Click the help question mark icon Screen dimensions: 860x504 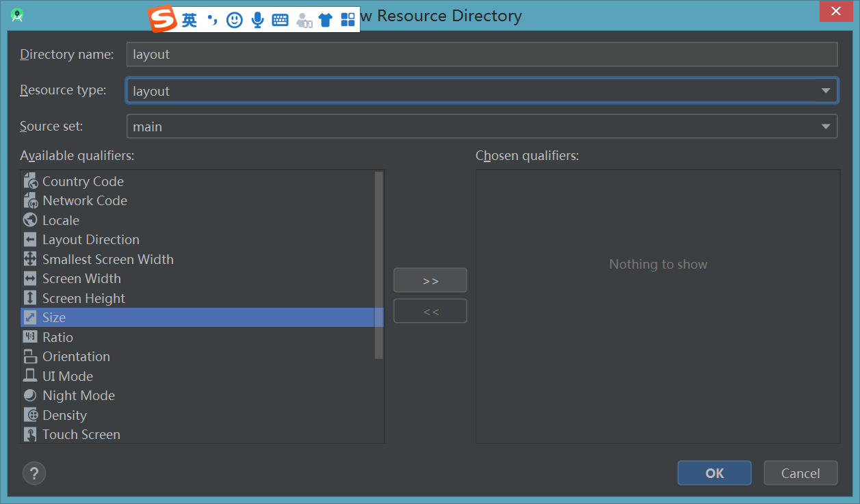34,473
